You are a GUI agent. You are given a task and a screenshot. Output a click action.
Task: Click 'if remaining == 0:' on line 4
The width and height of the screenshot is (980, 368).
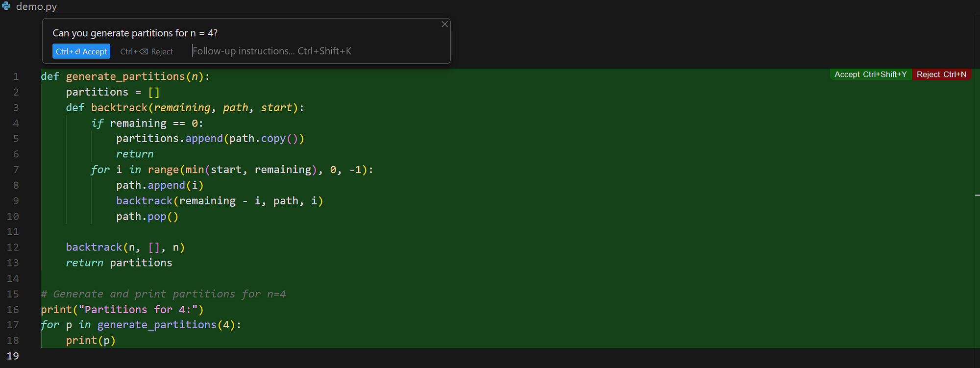[x=147, y=123]
